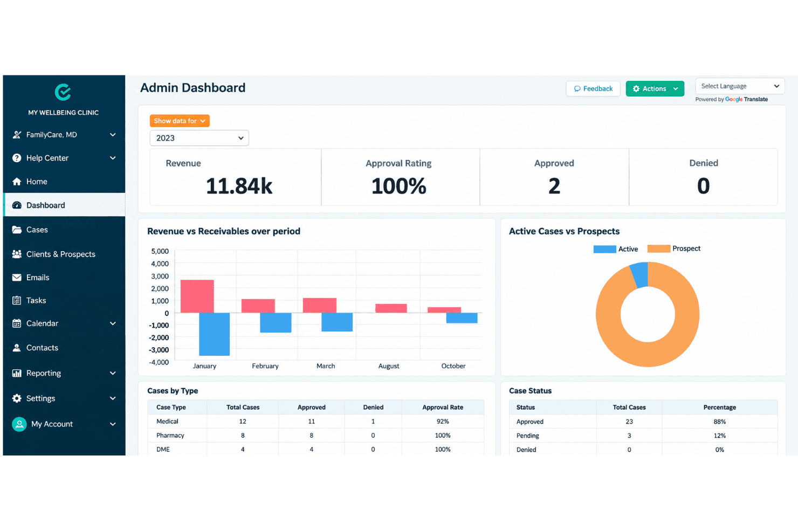
Task: Open the Actions dropdown arrow
Action: pos(676,89)
